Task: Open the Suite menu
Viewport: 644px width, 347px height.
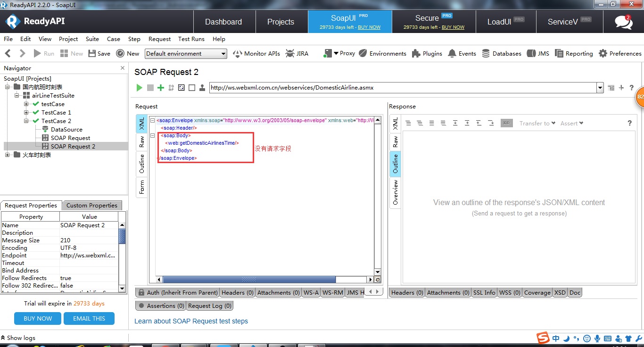Action: click(92, 39)
